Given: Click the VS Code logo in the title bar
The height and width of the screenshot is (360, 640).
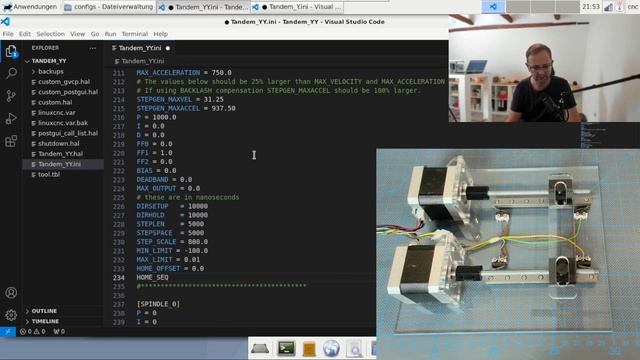Looking at the screenshot, I should (x=5, y=22).
